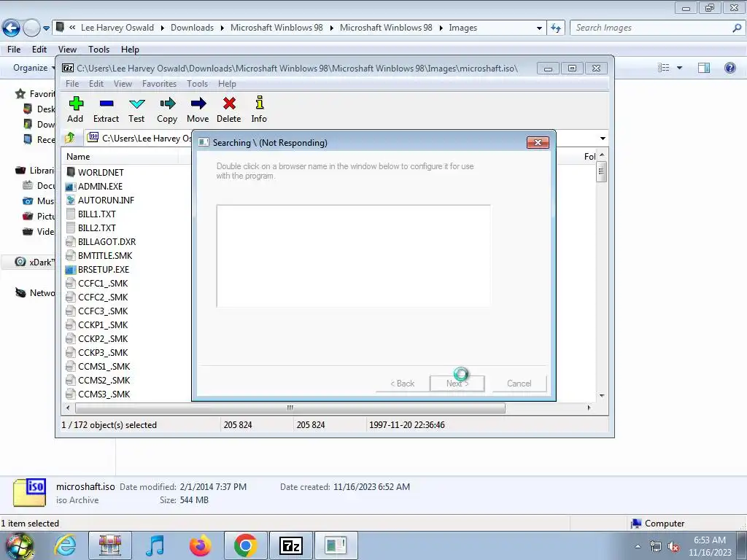
Task: Click the refresh icon beside address bar
Action: click(x=556, y=28)
